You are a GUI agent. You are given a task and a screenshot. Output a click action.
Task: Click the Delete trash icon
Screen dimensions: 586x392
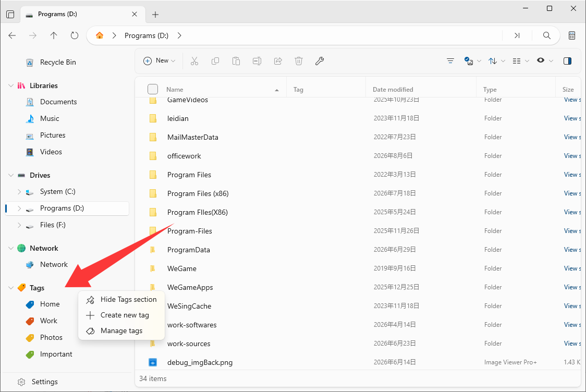point(299,61)
